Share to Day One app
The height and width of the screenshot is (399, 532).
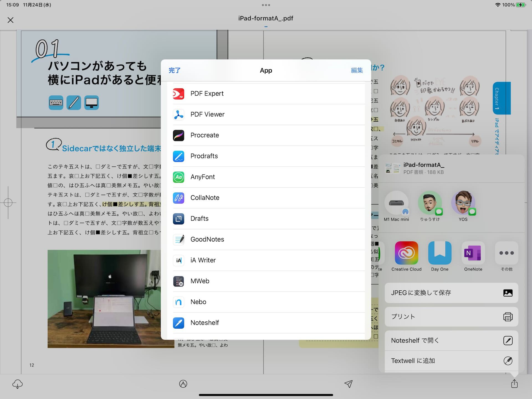click(x=440, y=253)
